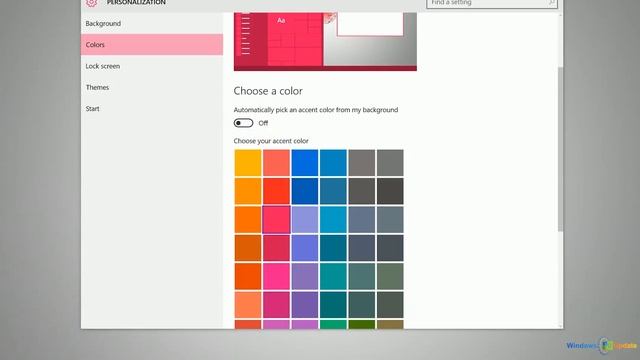Choose the indigo violet-blue swatch, fourth row
Screen dimensions: 640x360
304,248
